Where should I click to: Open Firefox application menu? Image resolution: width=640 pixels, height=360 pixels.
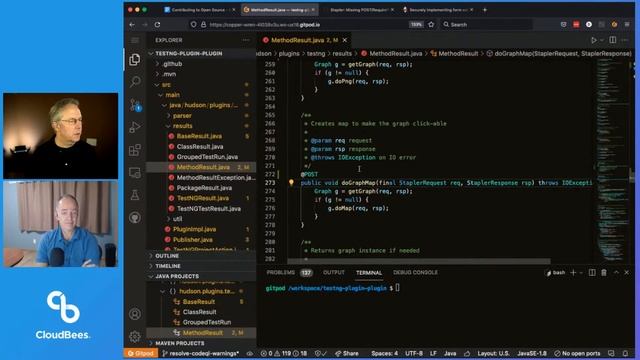(x=627, y=24)
